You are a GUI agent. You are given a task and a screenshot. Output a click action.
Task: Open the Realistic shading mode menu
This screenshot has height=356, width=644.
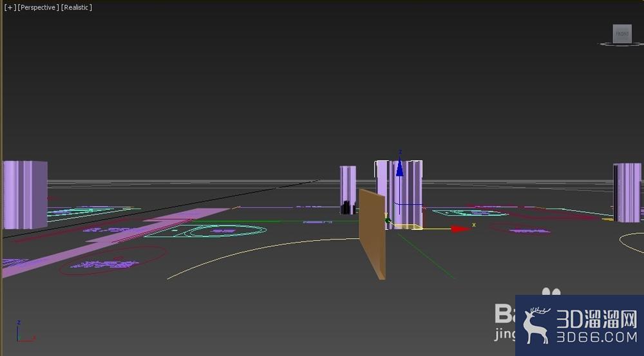pyautogui.click(x=77, y=7)
